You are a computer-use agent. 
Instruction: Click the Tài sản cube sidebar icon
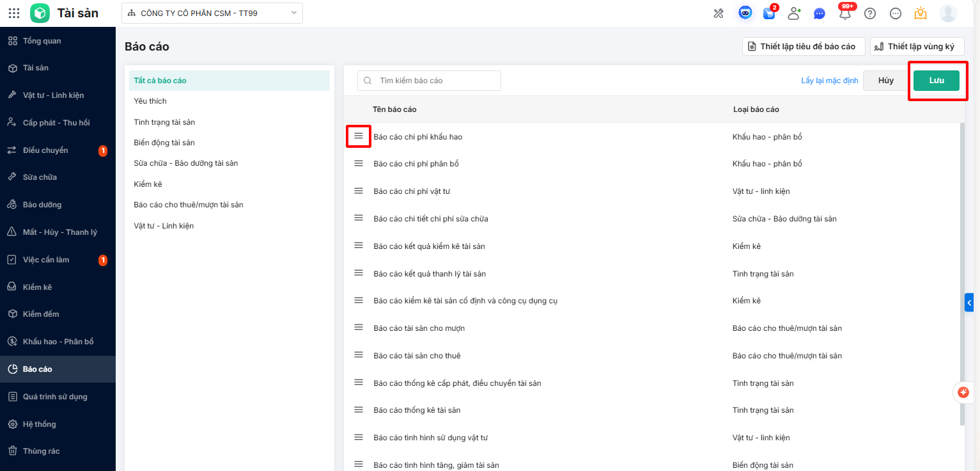12,68
